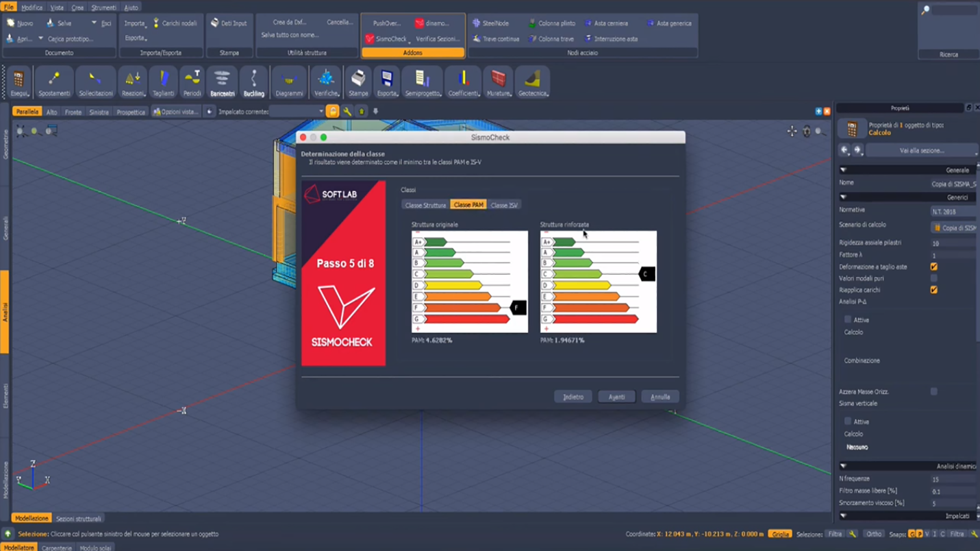Open the Impalcato corrente dropdown
Screen dimensions: 980x551
pyautogui.click(x=297, y=112)
